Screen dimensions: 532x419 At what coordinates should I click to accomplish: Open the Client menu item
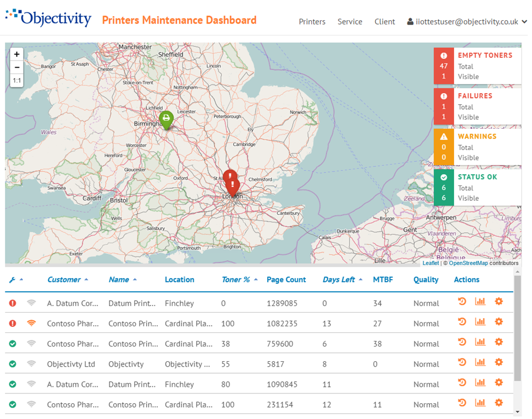point(385,22)
